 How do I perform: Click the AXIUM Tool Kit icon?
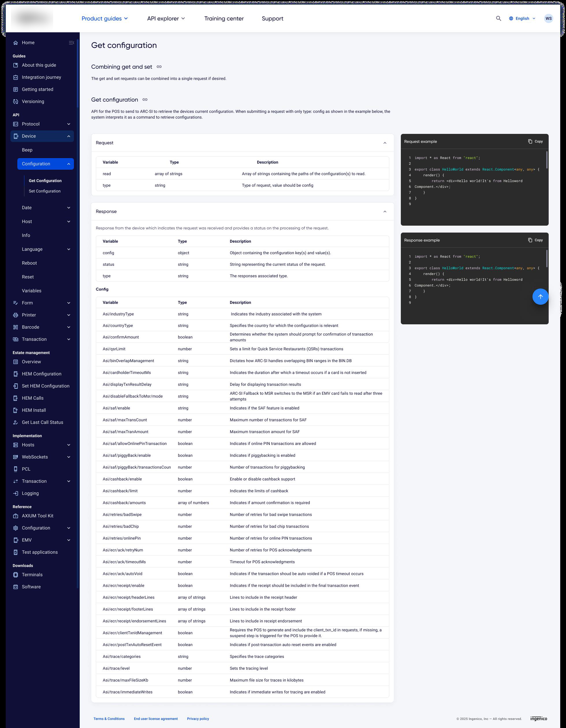click(15, 516)
